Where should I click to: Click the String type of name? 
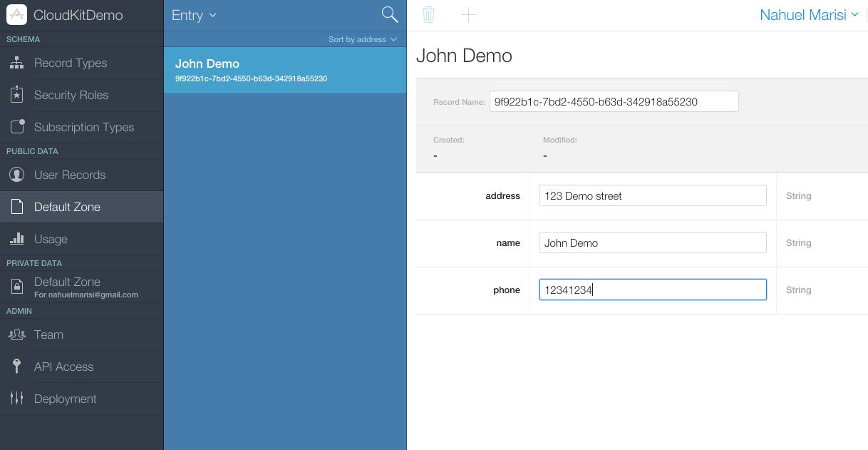pyautogui.click(x=799, y=242)
